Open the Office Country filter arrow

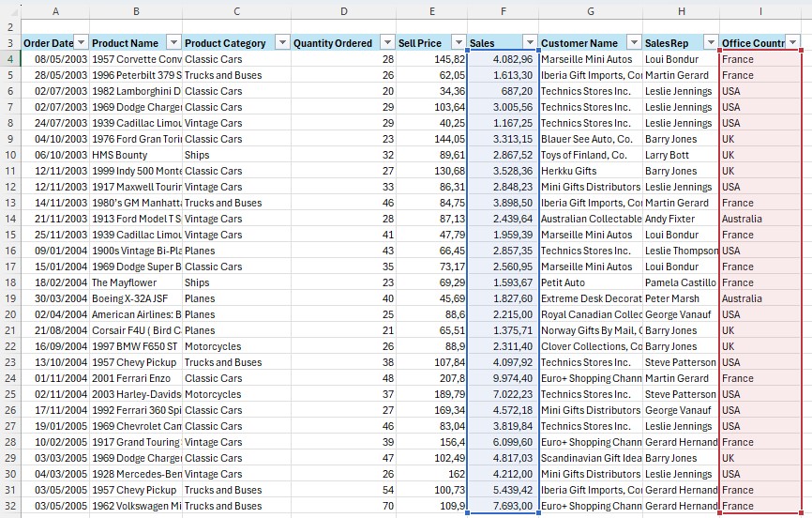point(793,43)
